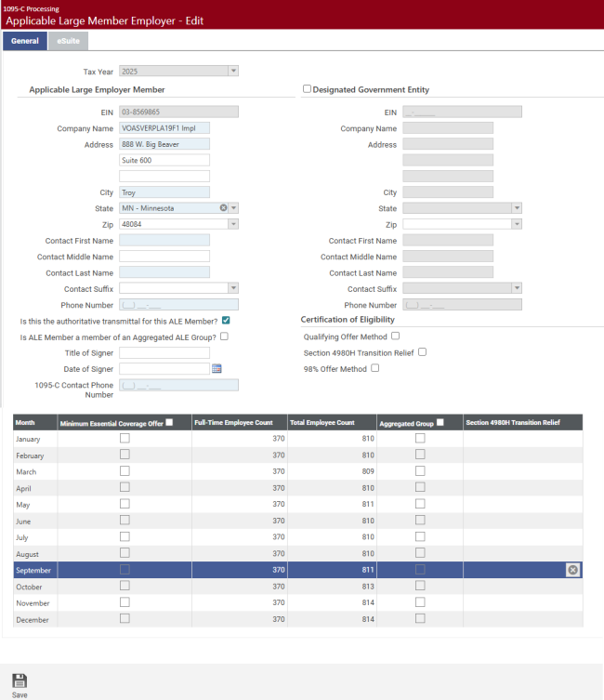This screenshot has height=700, width=604.
Task: Enable the Designated Government Entity checkbox
Action: pos(308,89)
